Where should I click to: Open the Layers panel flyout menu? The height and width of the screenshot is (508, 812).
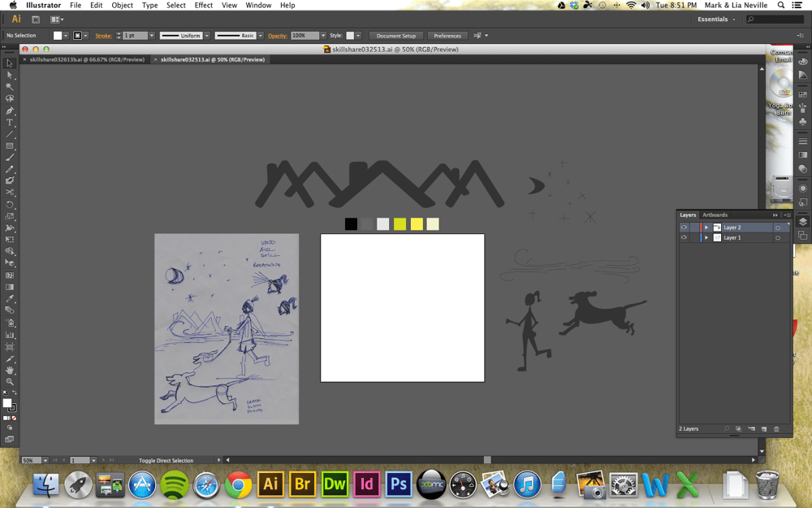tap(787, 215)
